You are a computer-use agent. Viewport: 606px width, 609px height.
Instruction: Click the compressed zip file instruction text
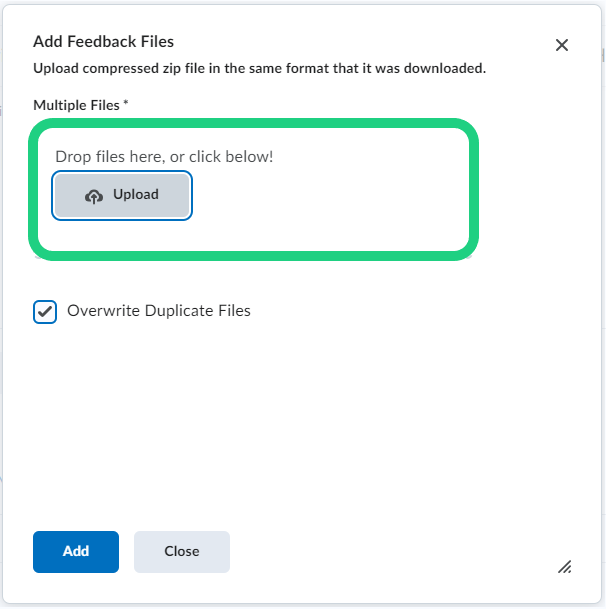(260, 69)
